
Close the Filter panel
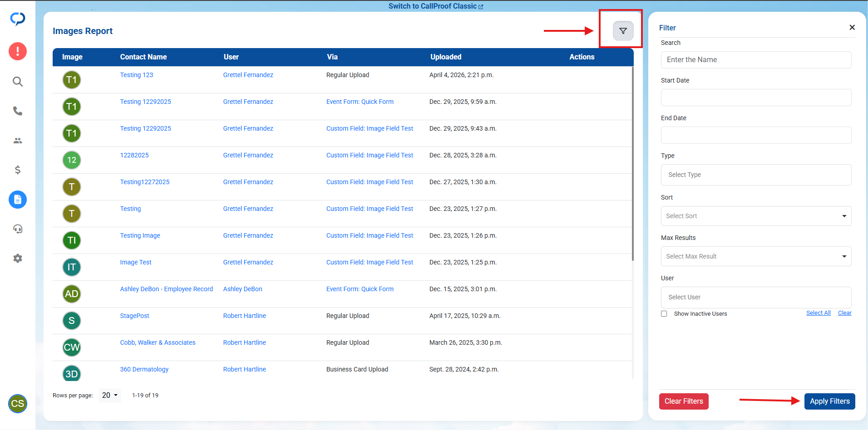(852, 27)
